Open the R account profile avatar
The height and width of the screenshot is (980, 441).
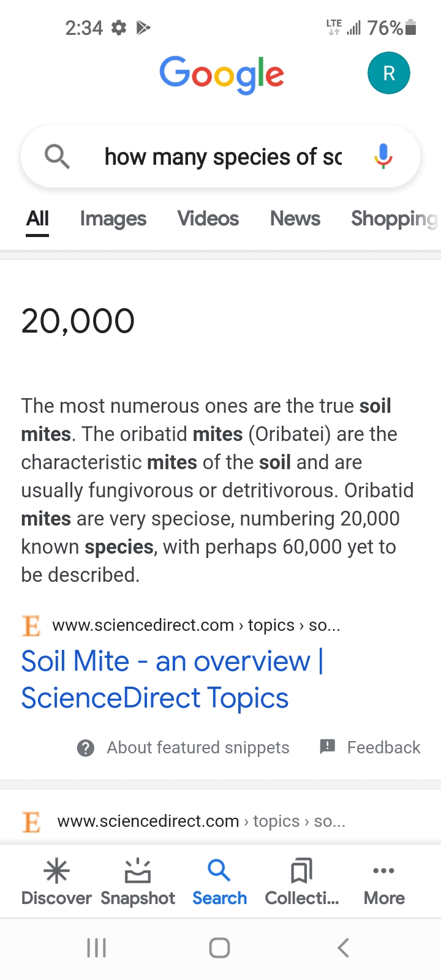click(x=389, y=73)
